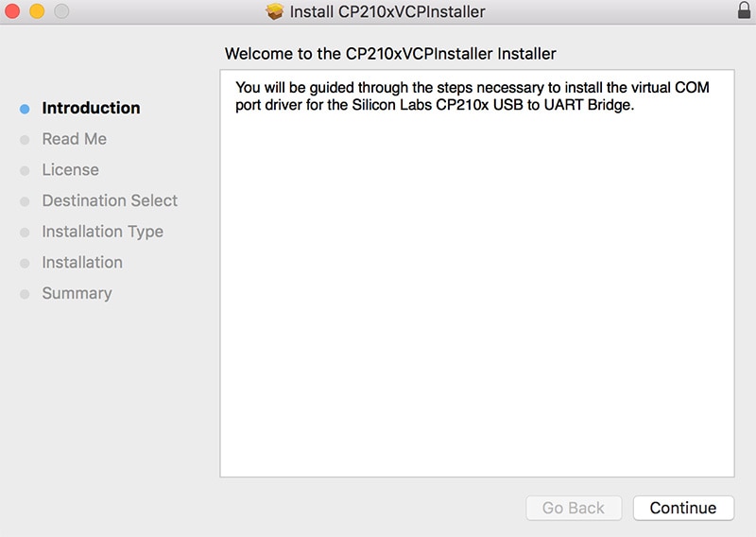Screen dimensions: 756x537
Task: Select the Introduction step in the sidebar
Action: 91,108
